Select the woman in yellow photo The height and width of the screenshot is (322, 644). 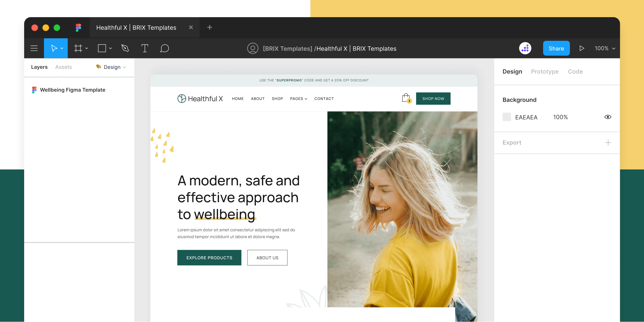click(x=402, y=209)
